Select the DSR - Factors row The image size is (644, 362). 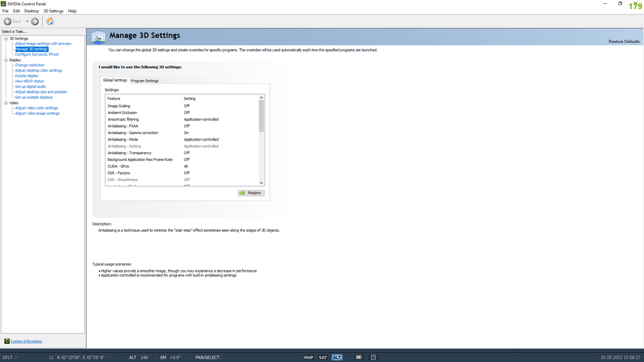(182, 173)
